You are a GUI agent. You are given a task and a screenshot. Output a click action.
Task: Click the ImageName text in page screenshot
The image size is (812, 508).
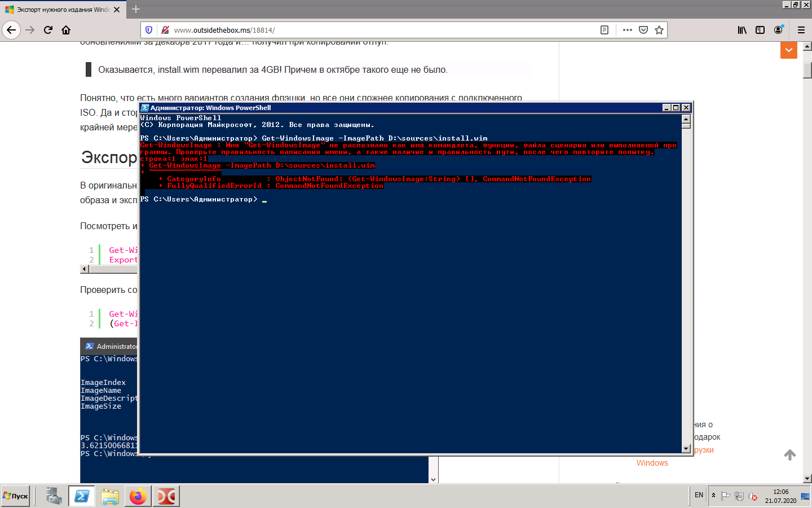pyautogui.click(x=101, y=391)
